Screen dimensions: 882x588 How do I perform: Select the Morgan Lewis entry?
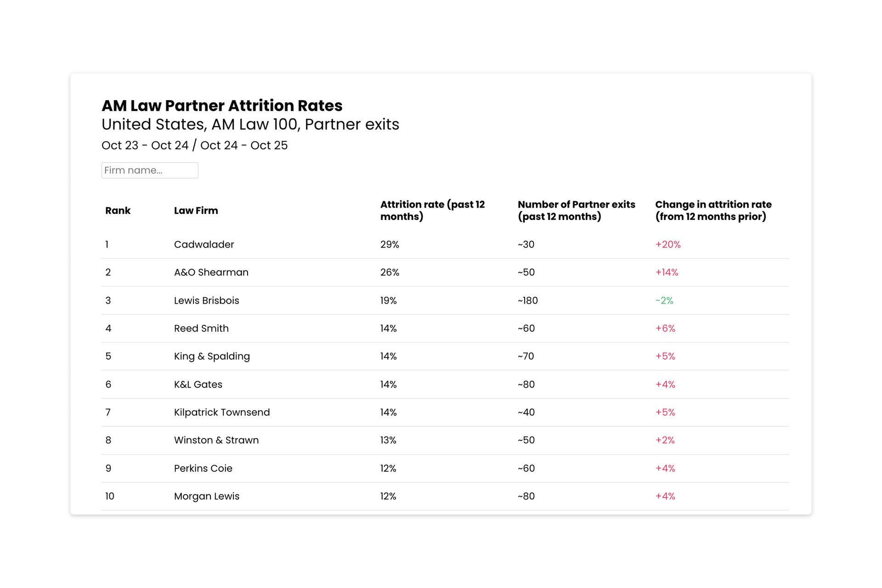pos(206,496)
